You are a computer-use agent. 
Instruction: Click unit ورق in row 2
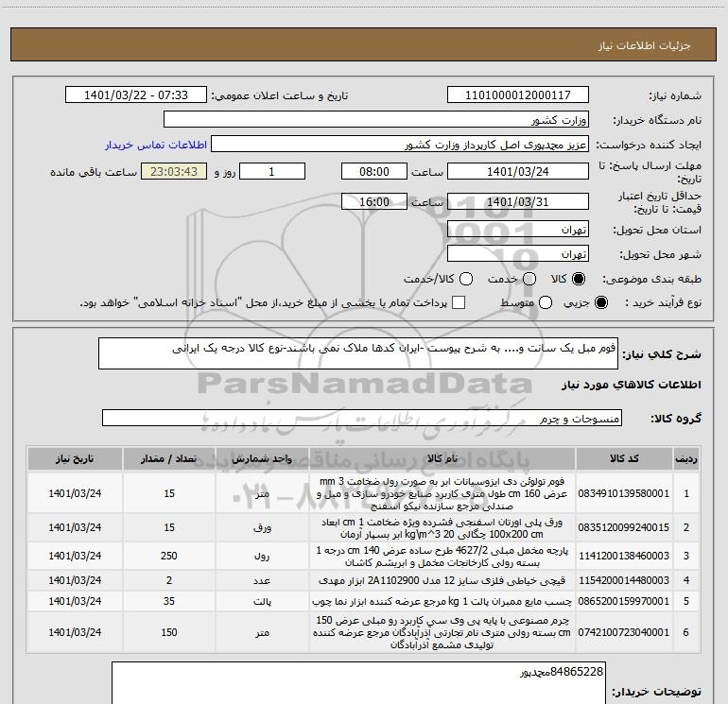tap(262, 528)
